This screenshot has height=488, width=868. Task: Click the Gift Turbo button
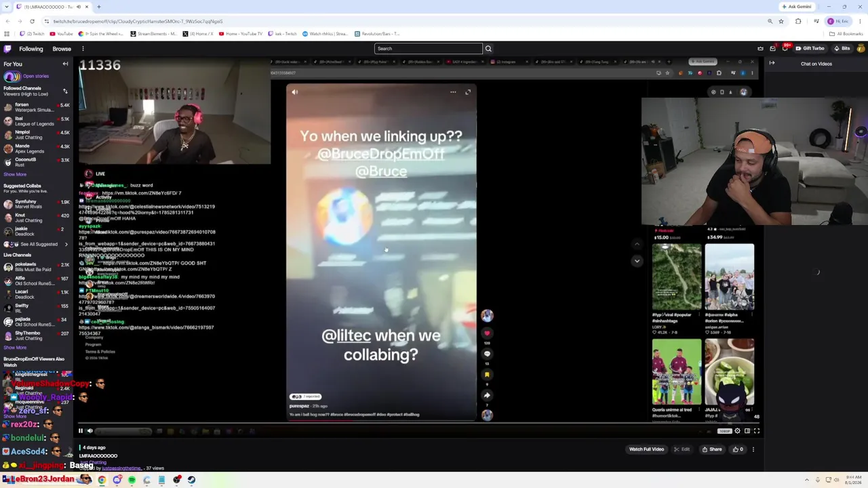tap(810, 49)
